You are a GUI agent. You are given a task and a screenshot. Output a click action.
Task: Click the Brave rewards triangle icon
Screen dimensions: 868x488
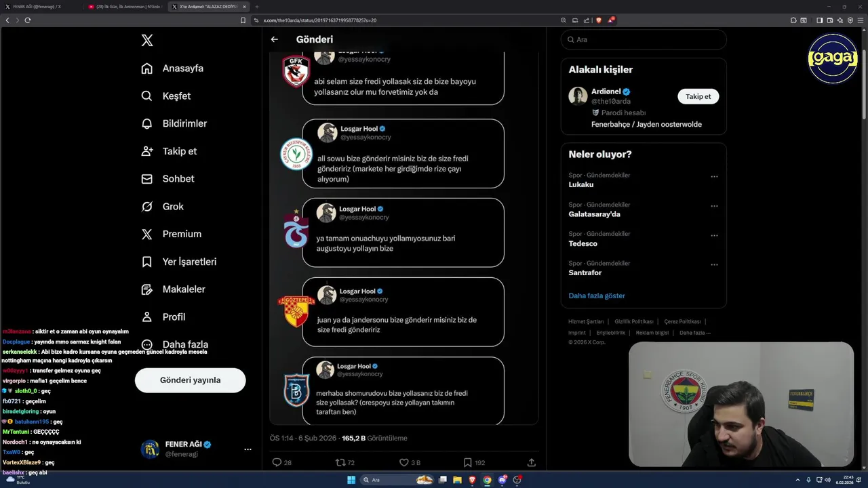click(x=611, y=20)
